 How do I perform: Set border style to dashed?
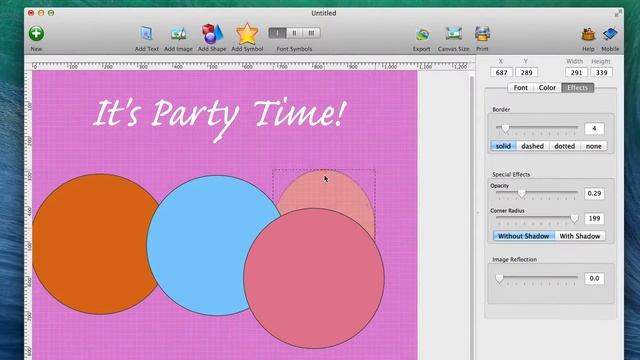[x=533, y=146]
